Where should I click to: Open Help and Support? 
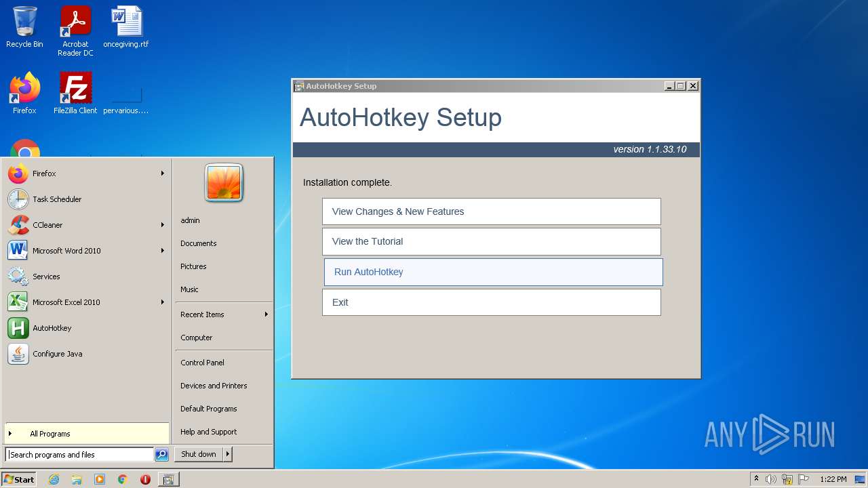[x=209, y=432]
